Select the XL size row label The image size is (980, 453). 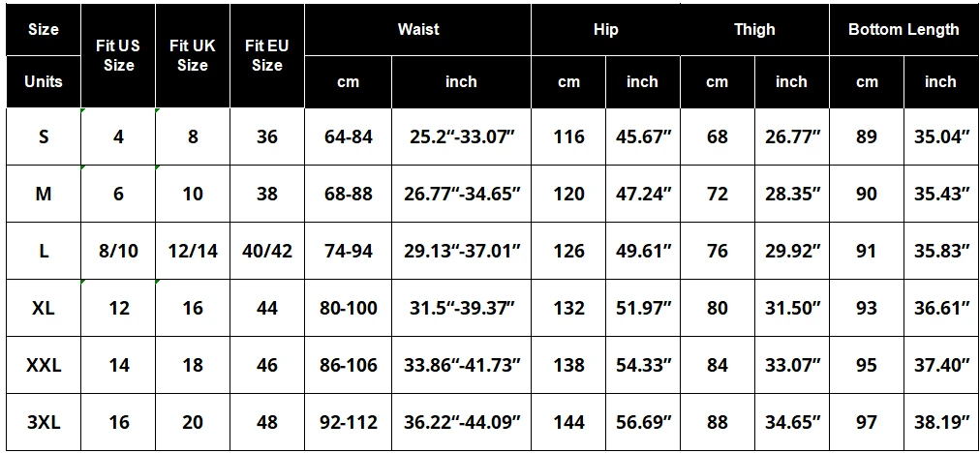coord(44,308)
